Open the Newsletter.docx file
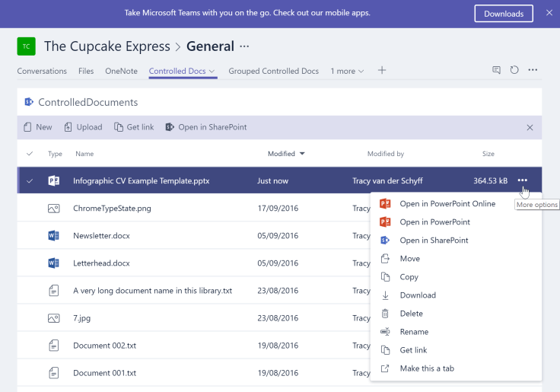The image size is (560, 392). pyautogui.click(x=101, y=236)
